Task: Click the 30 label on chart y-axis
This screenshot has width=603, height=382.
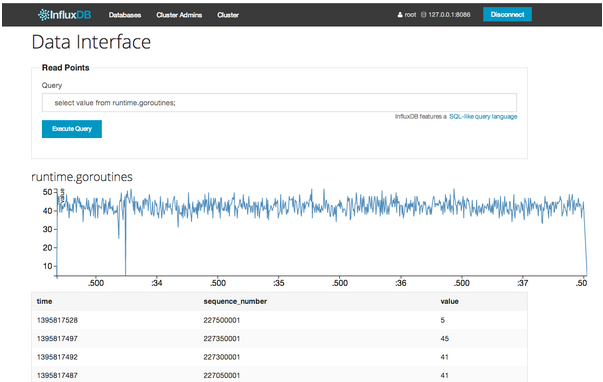Action: click(x=47, y=229)
